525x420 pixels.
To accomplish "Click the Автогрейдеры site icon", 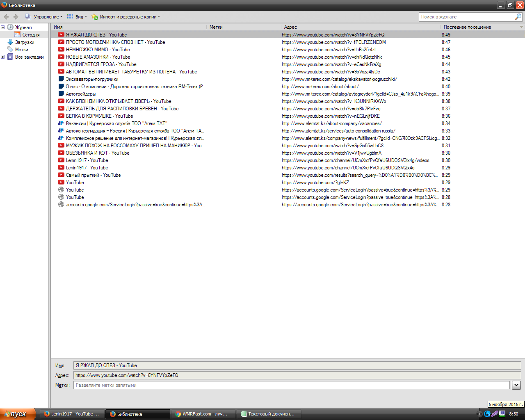I will tap(61, 94).
